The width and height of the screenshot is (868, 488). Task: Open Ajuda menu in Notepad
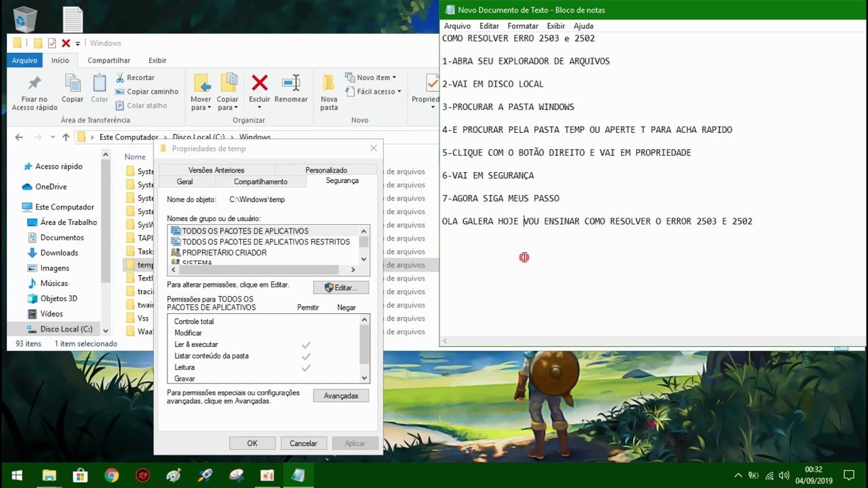pyautogui.click(x=583, y=26)
